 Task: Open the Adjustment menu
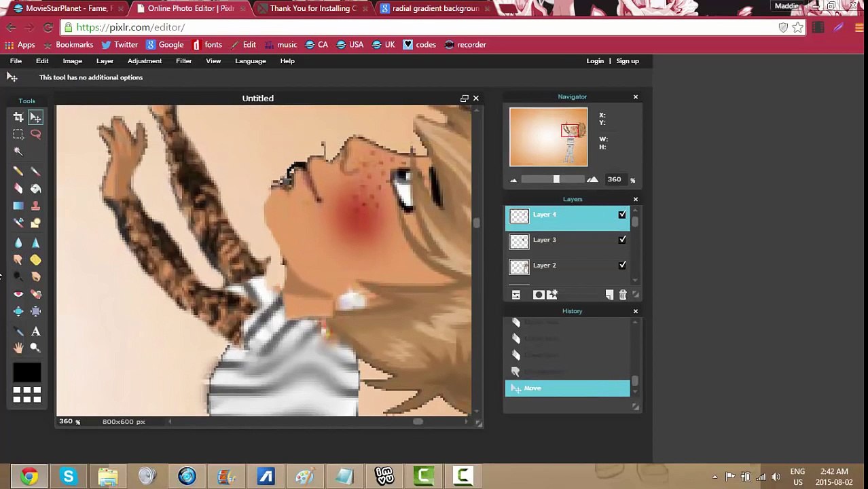point(145,61)
